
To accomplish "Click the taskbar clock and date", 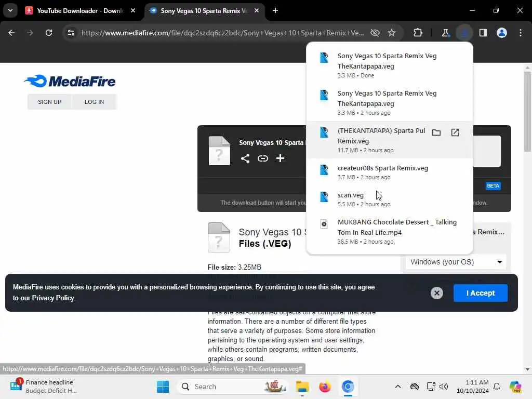I will click(x=472, y=387).
